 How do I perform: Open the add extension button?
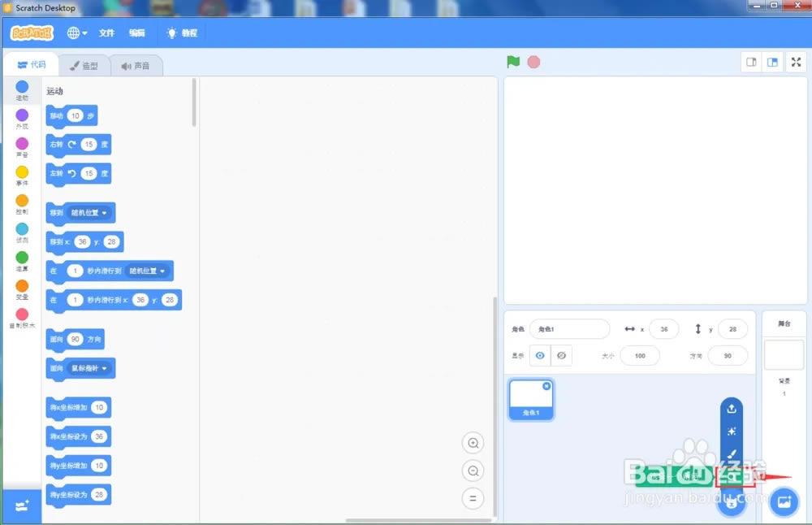22,505
